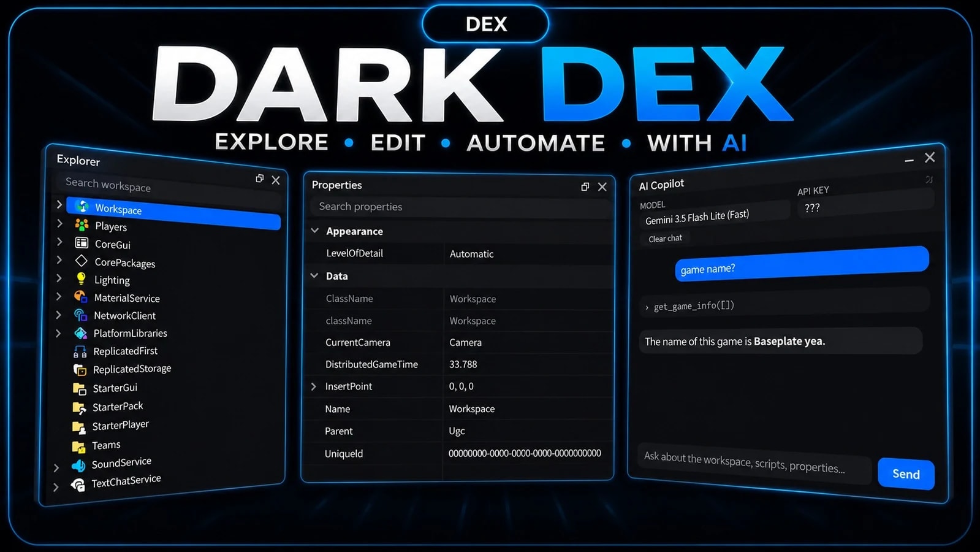Image resolution: width=980 pixels, height=552 pixels.
Task: Click the Baseplate yea reply message
Action: click(x=781, y=340)
